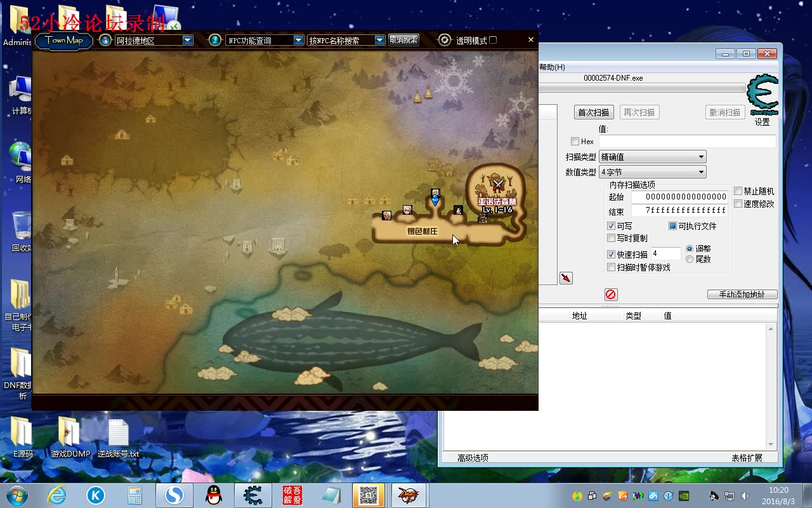Enable the 扫描时暂停游戏 checkbox
The height and width of the screenshot is (508, 812).
point(611,267)
